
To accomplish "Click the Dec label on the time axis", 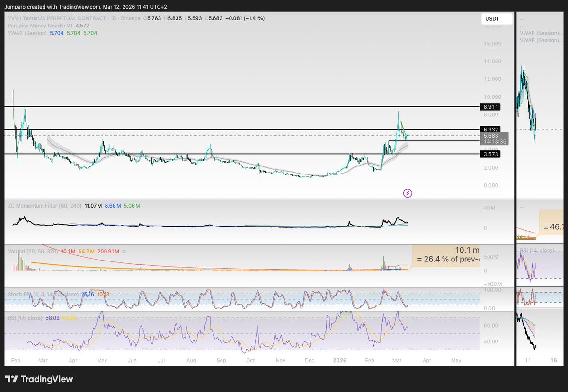I will pyautogui.click(x=310, y=360).
